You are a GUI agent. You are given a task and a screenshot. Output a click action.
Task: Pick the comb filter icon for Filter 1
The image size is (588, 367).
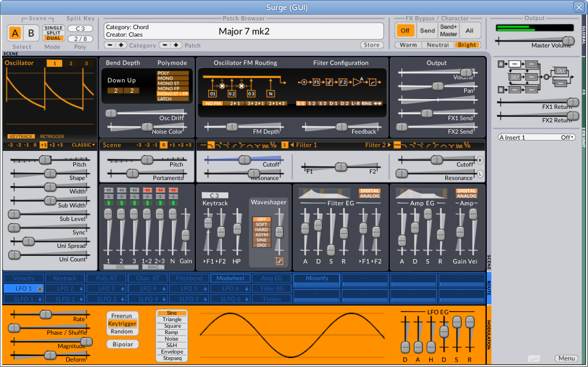click(x=265, y=145)
